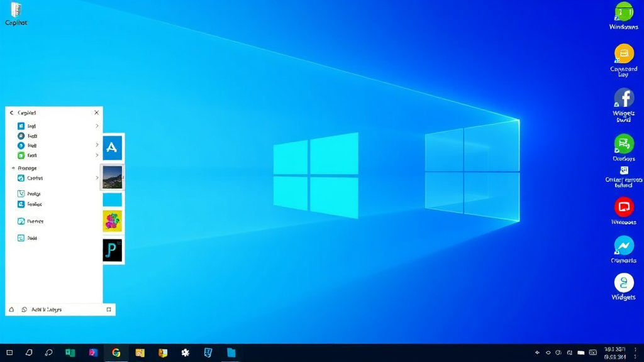Switch to the Google 'G' taskbar app
Screen dimensions: 644x362
click(x=116, y=353)
